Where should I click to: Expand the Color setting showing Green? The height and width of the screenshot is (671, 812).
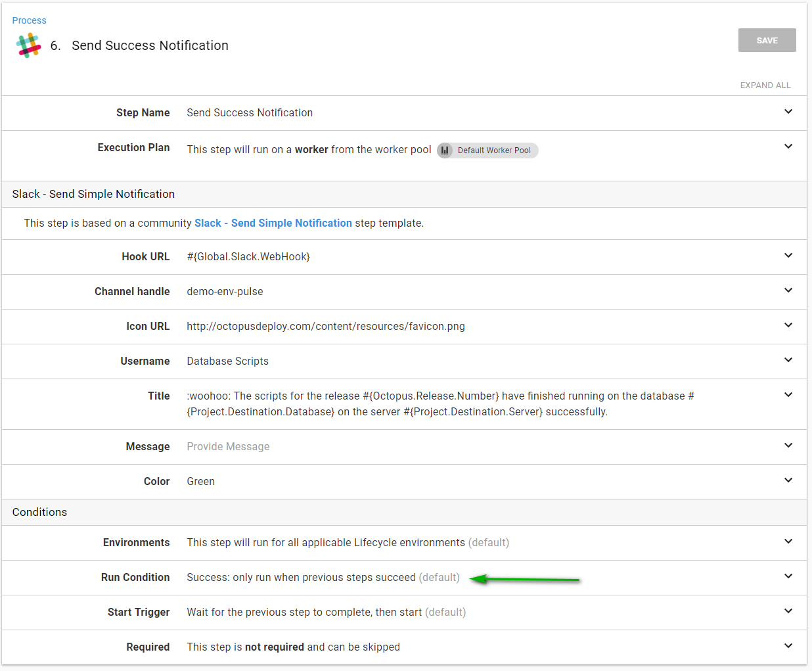[788, 480]
